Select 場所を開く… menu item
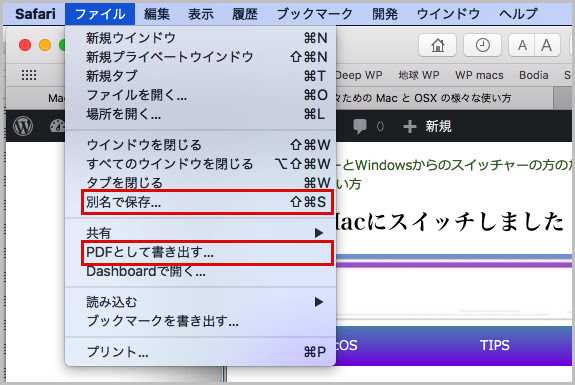This screenshot has height=385, width=575. (200, 114)
